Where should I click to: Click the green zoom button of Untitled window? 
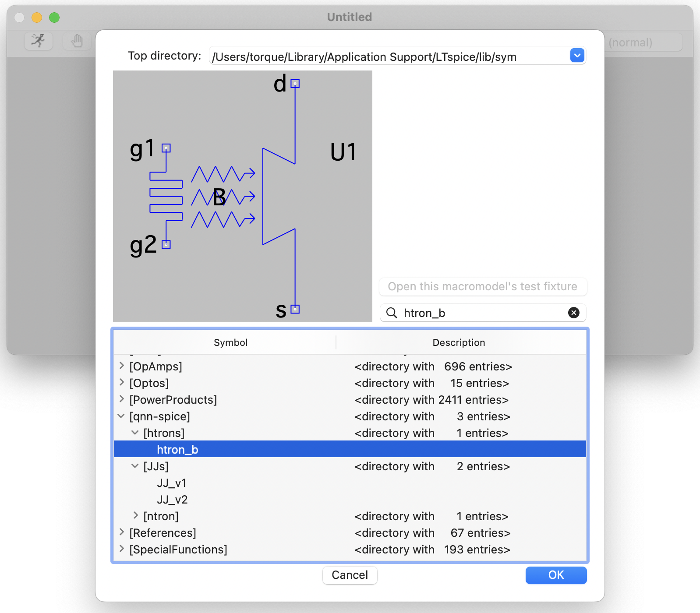[x=54, y=17]
